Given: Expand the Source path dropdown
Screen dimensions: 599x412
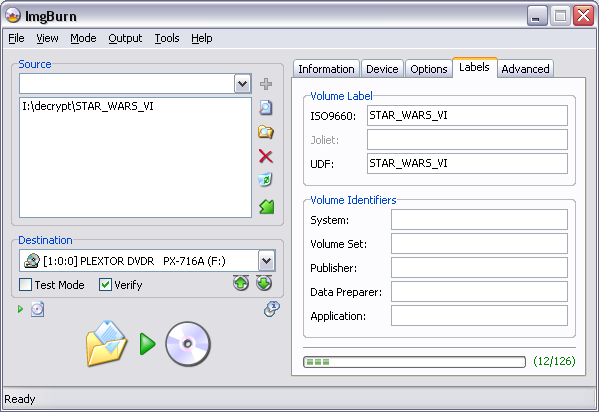Looking at the screenshot, I should (x=243, y=84).
